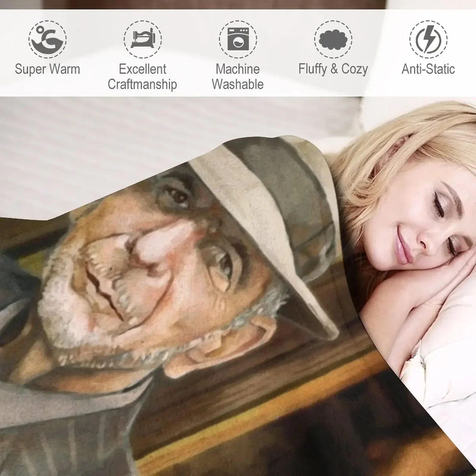
Task: Select the 'Fluffy & Cozy' label
Action: (333, 69)
